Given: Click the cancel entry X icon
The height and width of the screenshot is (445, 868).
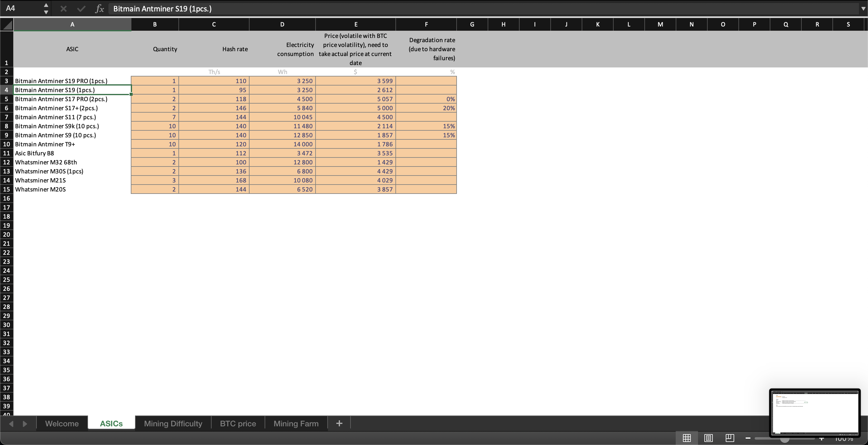Looking at the screenshot, I should click(x=63, y=9).
